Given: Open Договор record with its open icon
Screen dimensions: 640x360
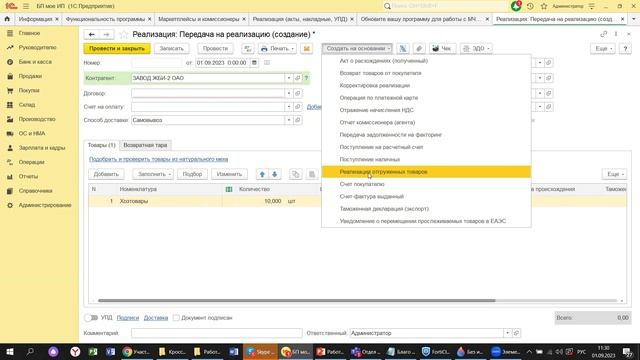Looking at the screenshot, I should pyautogui.click(x=298, y=93).
